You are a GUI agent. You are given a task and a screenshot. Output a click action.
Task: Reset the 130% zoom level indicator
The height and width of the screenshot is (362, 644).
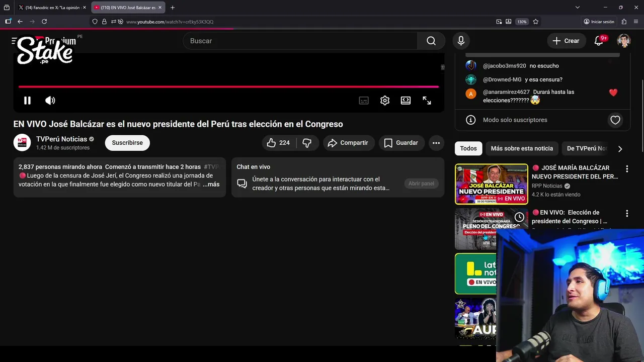pos(522,22)
